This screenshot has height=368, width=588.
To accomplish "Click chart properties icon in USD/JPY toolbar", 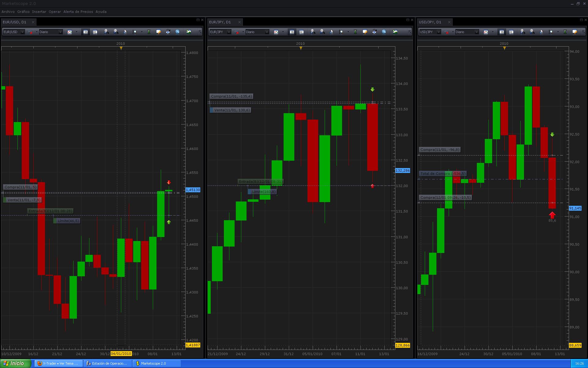I will (575, 32).
